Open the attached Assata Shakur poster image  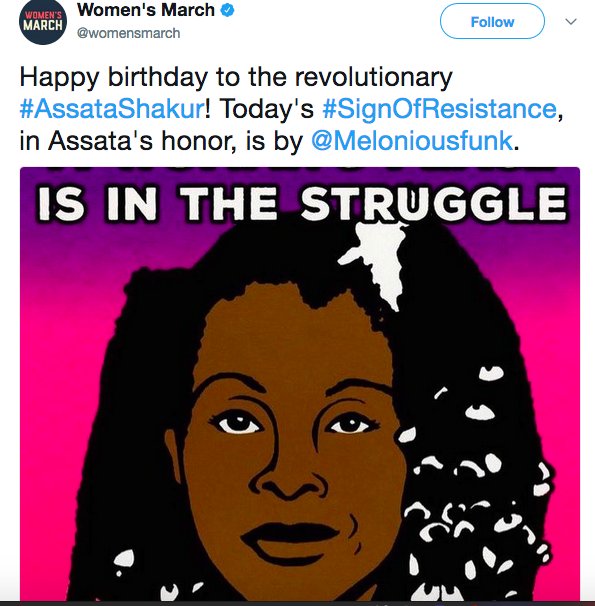tap(300, 384)
